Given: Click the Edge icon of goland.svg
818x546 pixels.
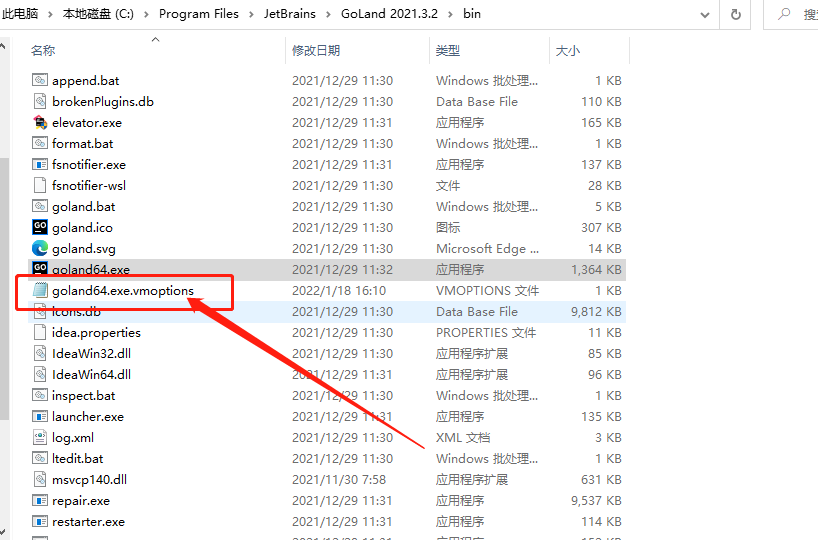Looking at the screenshot, I should (40, 248).
